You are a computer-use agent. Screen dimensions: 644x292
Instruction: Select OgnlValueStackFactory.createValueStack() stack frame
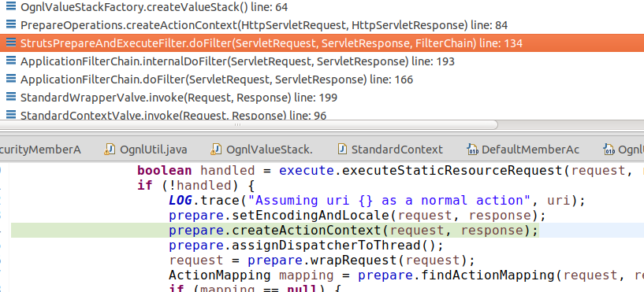pos(154,7)
